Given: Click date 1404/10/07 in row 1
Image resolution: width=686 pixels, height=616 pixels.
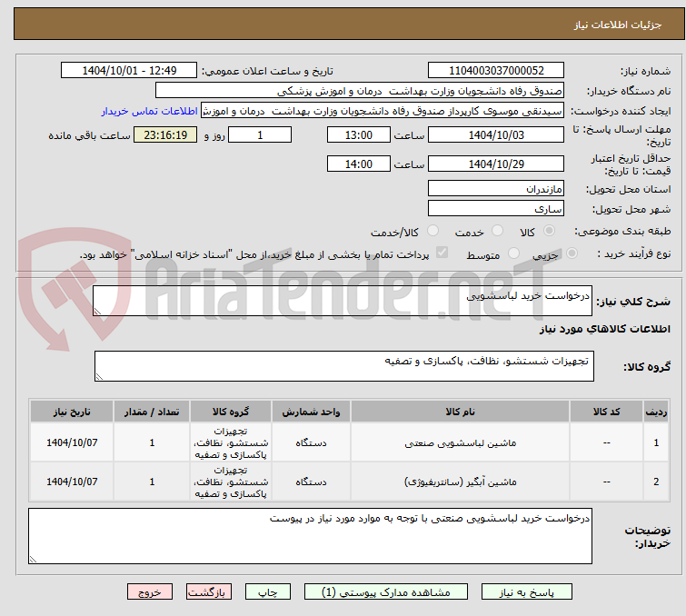Looking at the screenshot, I should (x=72, y=442).
